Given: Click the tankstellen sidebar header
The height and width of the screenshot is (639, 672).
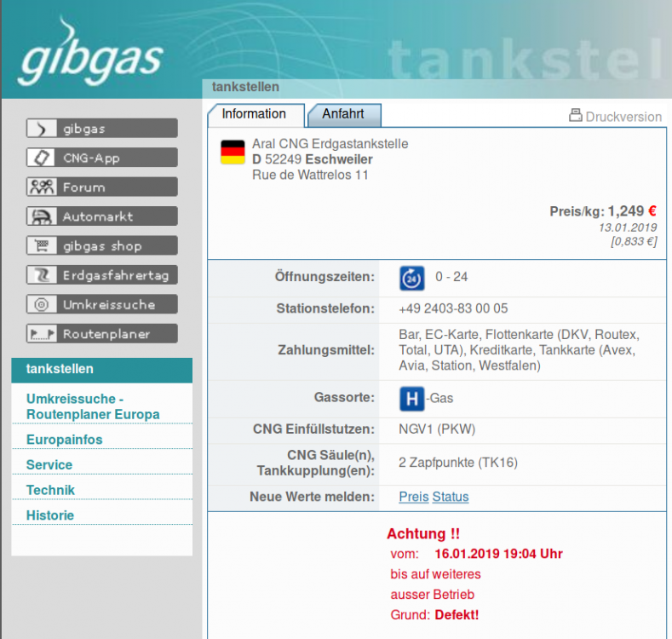Looking at the screenshot, I should pyautogui.click(x=102, y=369).
